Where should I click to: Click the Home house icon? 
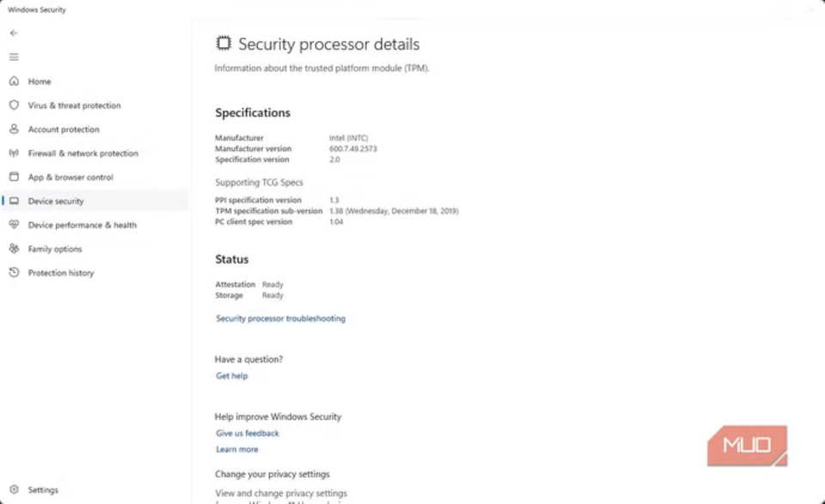tap(13, 82)
